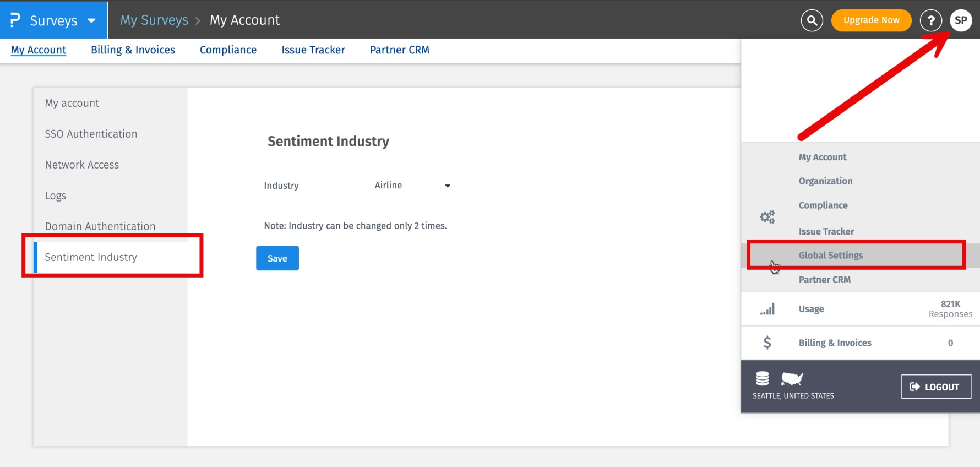This screenshot has width=980, height=467.
Task: Open the Issue Tracker tab
Action: coord(313,50)
